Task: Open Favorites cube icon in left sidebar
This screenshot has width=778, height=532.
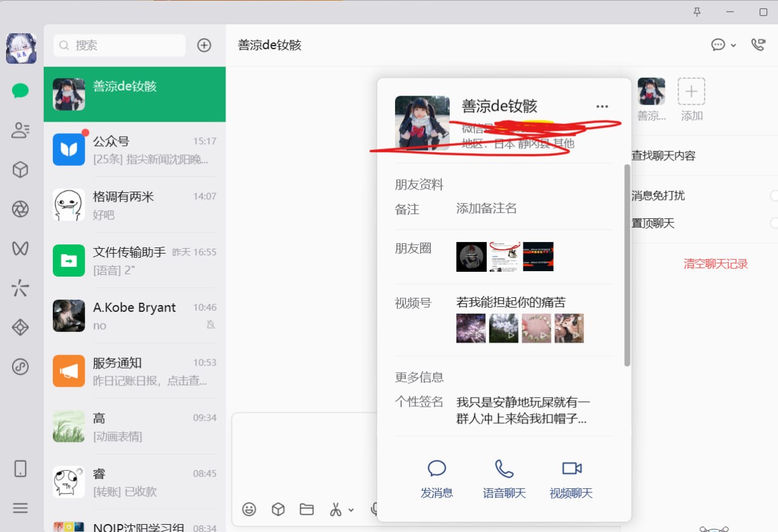Action: [x=21, y=170]
